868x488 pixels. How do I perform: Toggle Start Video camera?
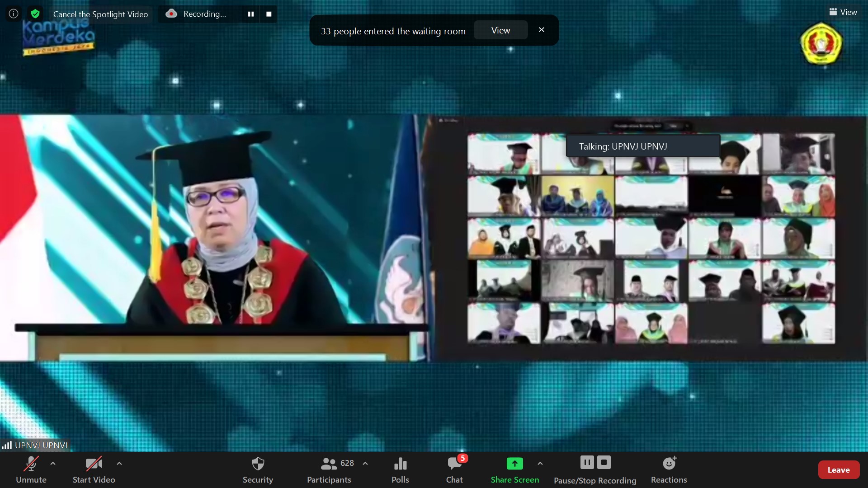pyautogui.click(x=94, y=469)
